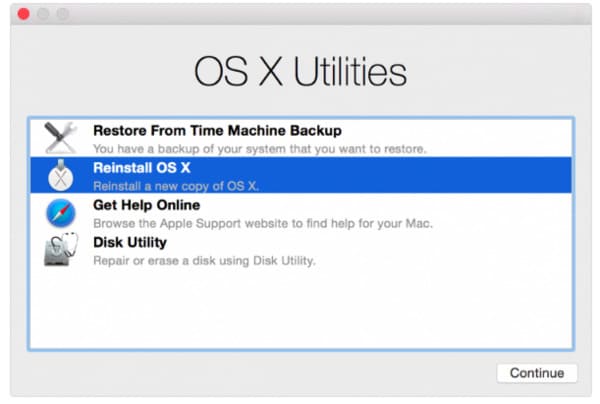Choose Get Help Online
600x404 pixels.
pos(146,205)
